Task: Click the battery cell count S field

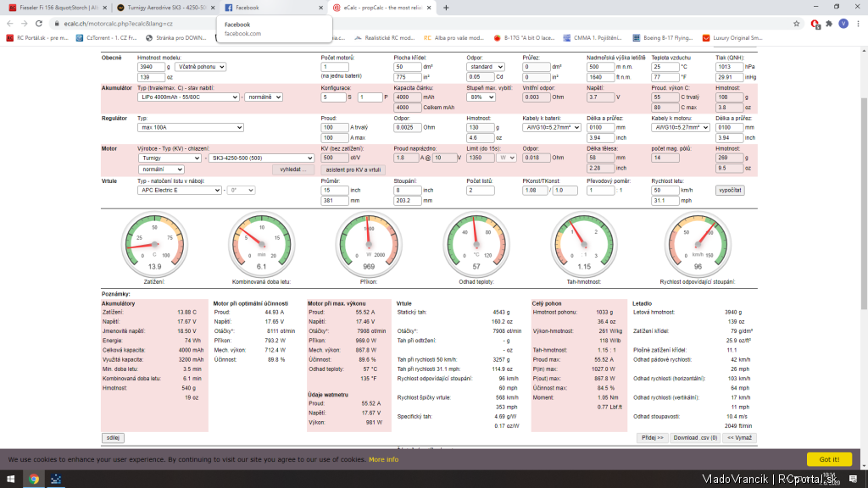Action: [x=333, y=97]
